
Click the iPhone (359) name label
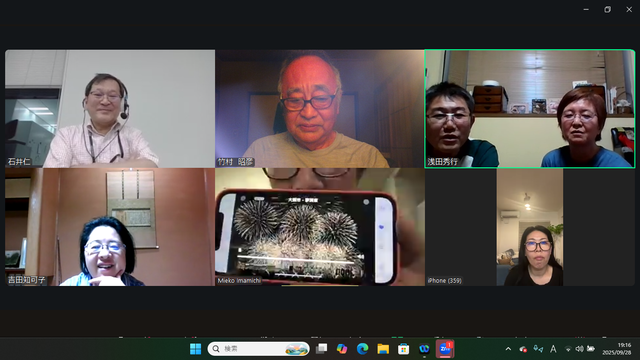pyautogui.click(x=444, y=280)
